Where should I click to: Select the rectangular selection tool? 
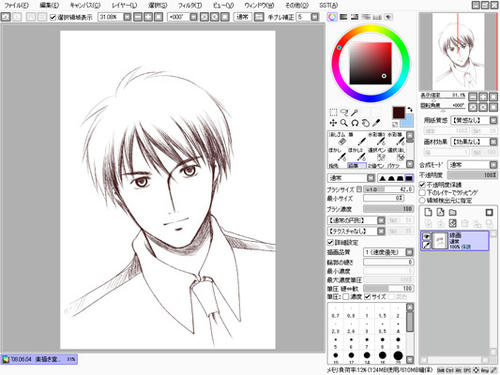tap(333, 112)
